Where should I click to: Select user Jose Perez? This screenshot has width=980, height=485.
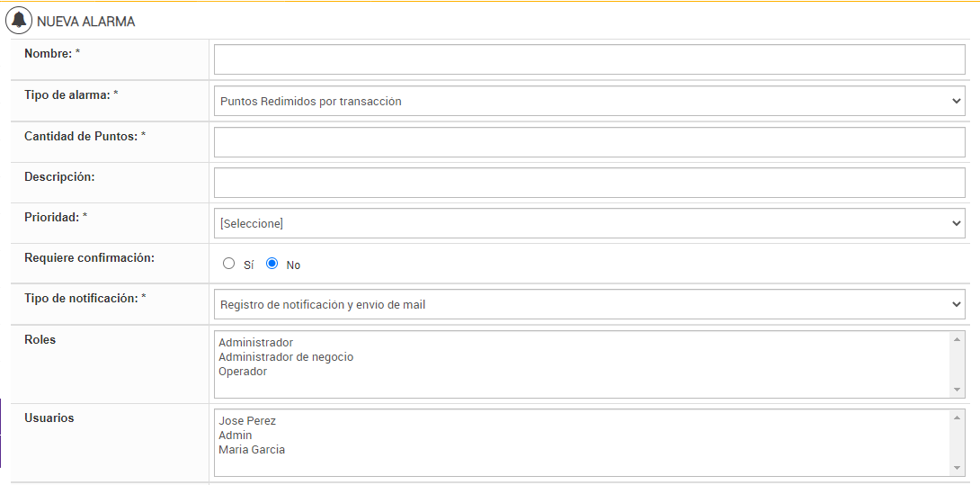[x=247, y=421]
